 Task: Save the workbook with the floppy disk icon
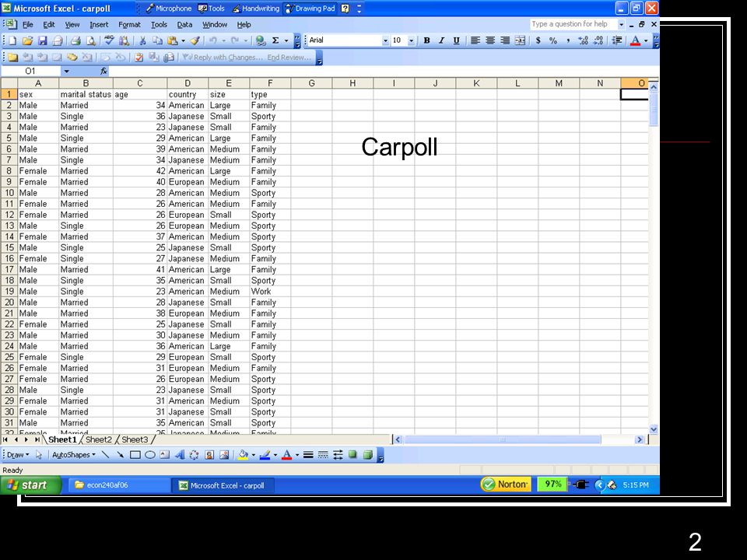42,41
